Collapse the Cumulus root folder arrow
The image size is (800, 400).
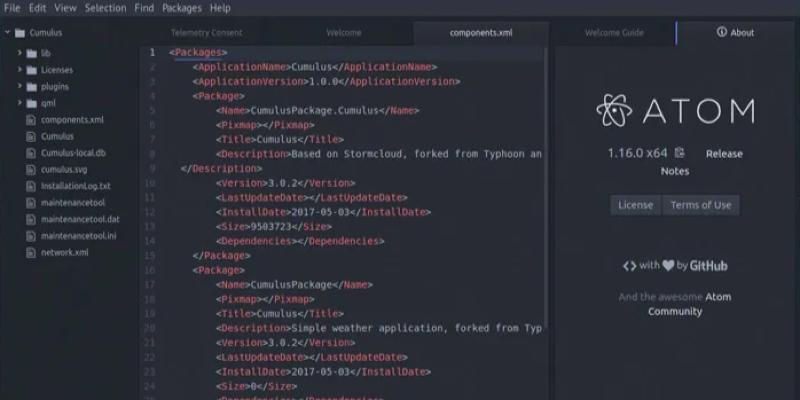point(8,32)
